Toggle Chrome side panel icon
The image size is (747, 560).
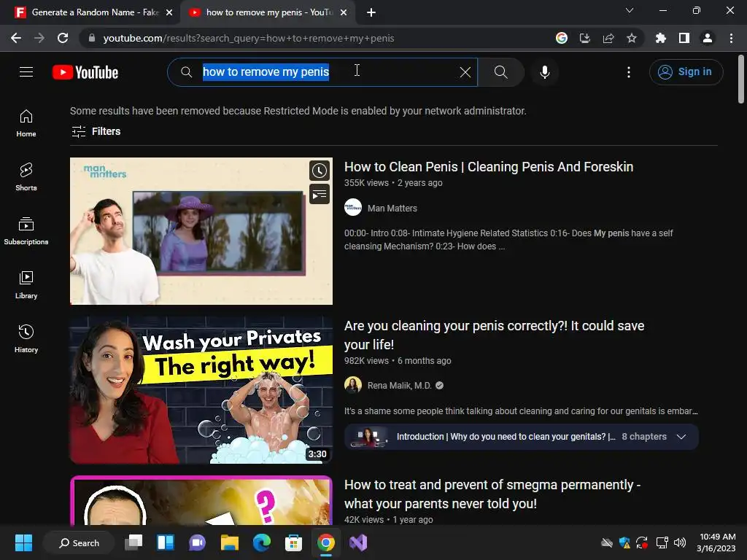click(684, 38)
